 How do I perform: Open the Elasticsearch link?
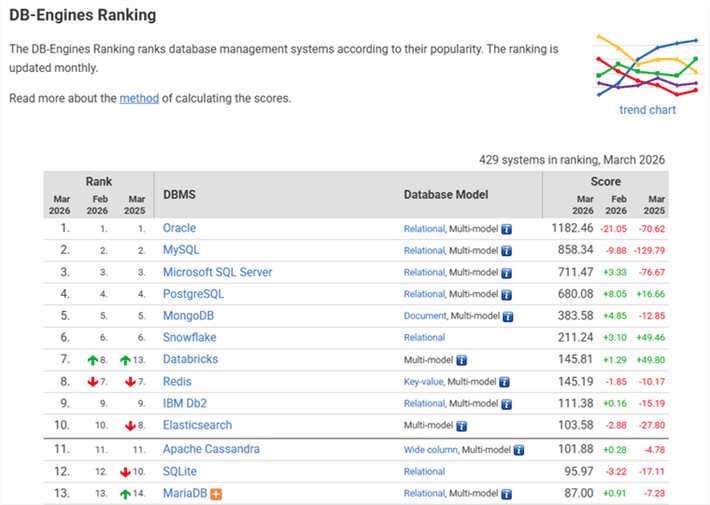(197, 425)
